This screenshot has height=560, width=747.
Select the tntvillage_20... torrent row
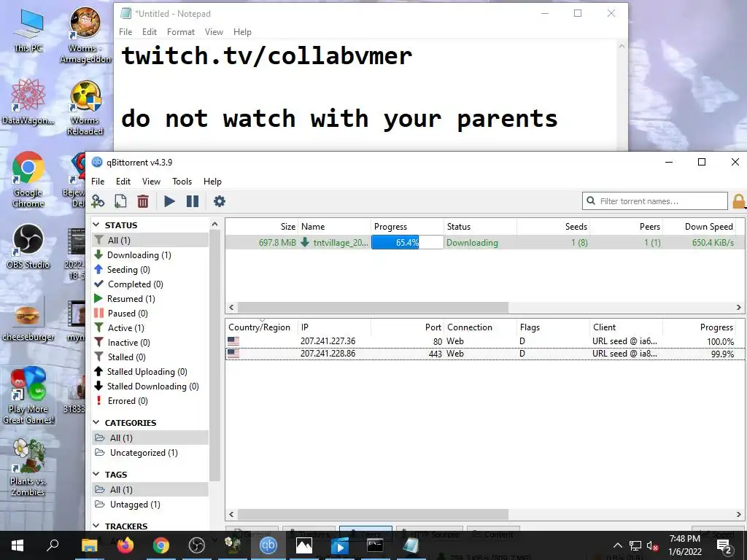coord(485,242)
